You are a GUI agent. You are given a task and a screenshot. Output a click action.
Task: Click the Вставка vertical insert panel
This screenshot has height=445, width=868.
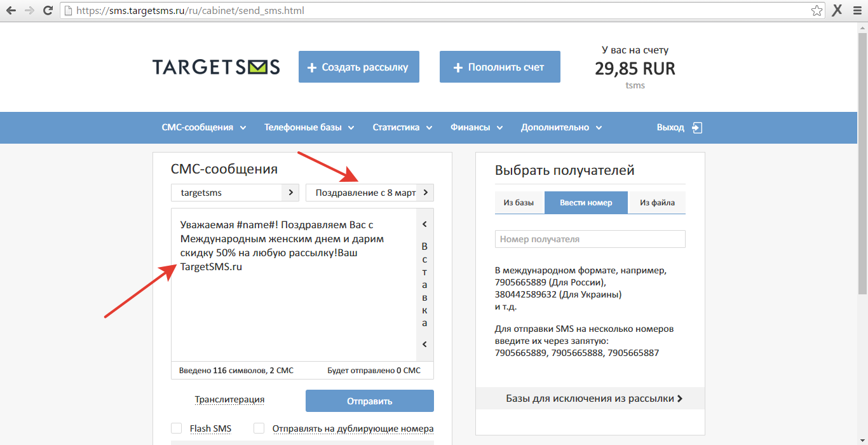click(x=424, y=284)
